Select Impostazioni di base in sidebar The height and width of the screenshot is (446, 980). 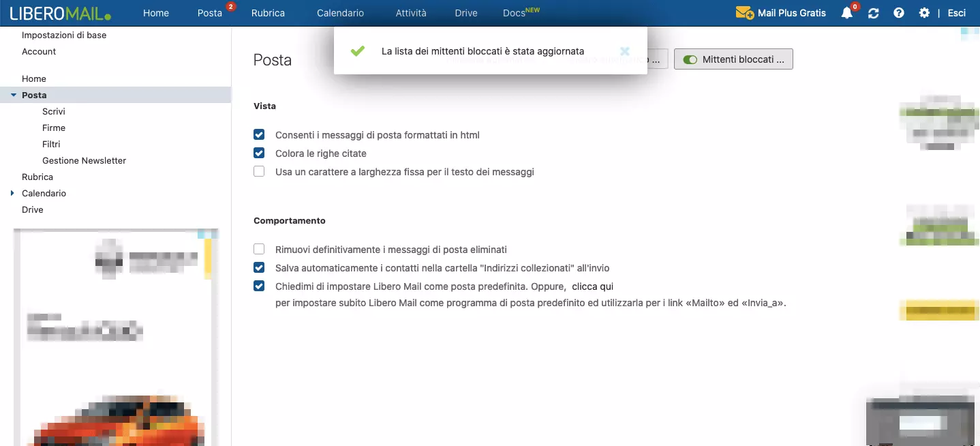pos(64,35)
